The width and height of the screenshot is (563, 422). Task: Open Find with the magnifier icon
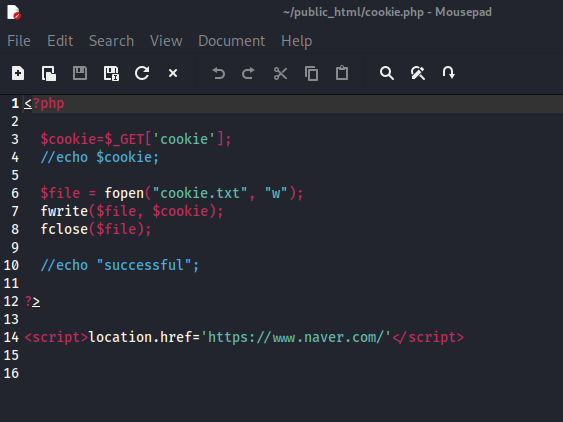click(387, 73)
